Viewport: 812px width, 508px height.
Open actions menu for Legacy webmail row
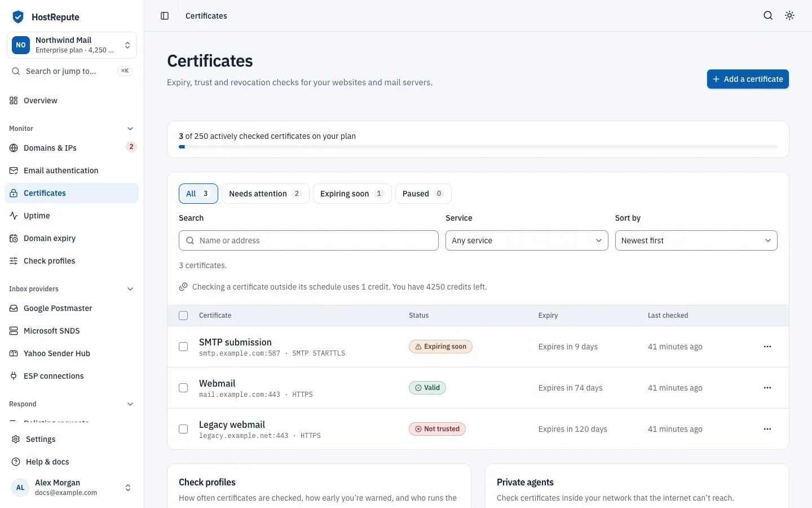(767, 429)
